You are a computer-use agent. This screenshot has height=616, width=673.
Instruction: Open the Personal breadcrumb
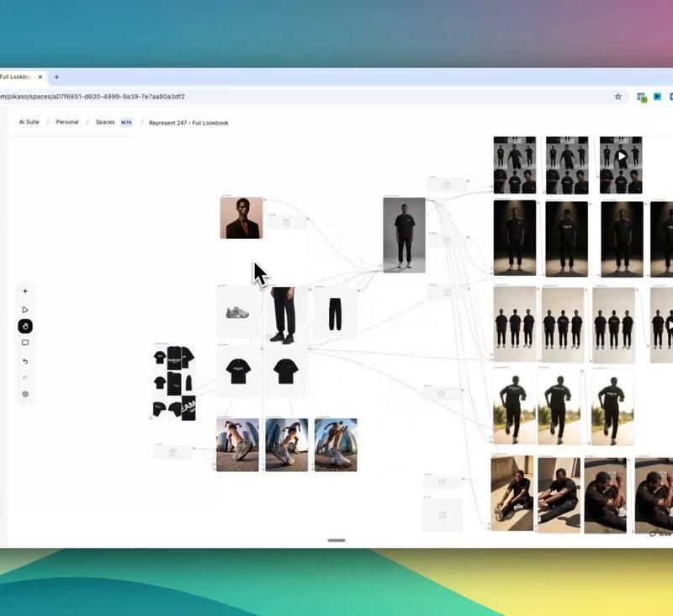pyautogui.click(x=67, y=122)
